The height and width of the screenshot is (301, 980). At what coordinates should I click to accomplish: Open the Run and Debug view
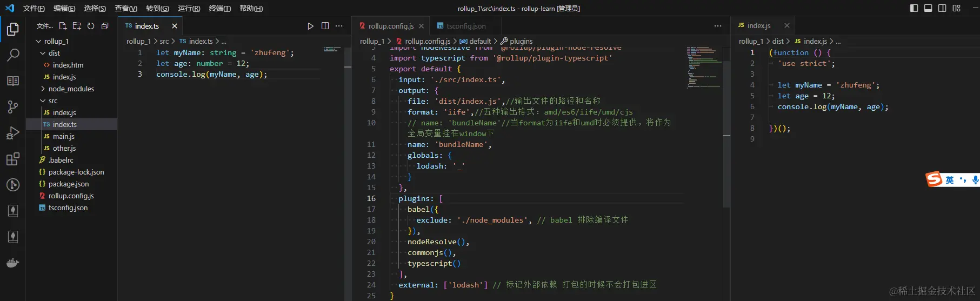pyautogui.click(x=13, y=133)
